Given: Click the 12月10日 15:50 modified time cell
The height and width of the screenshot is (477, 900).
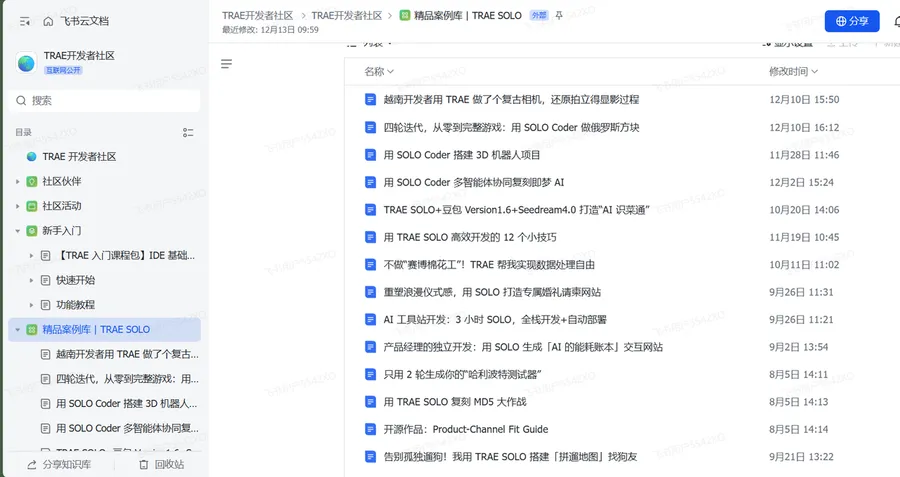Looking at the screenshot, I should (x=804, y=99).
